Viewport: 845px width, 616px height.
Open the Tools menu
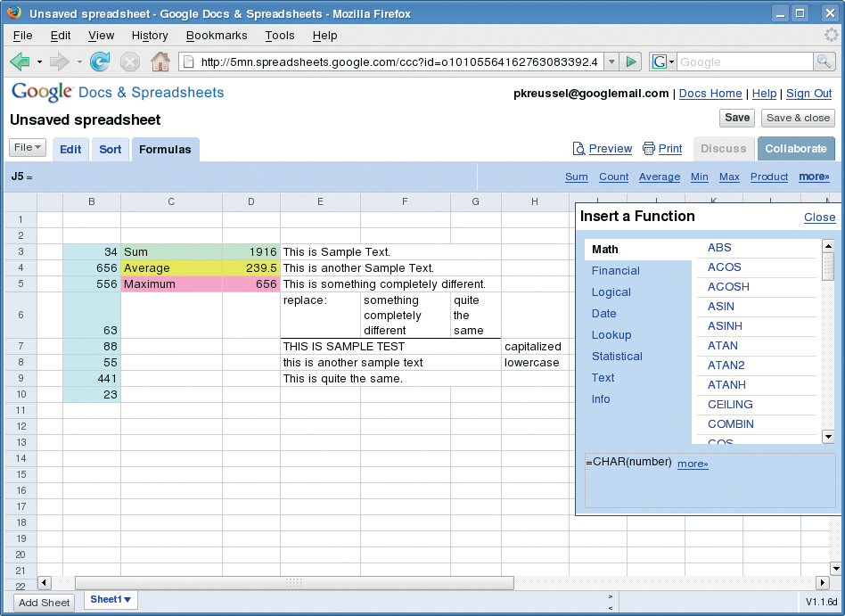280,36
